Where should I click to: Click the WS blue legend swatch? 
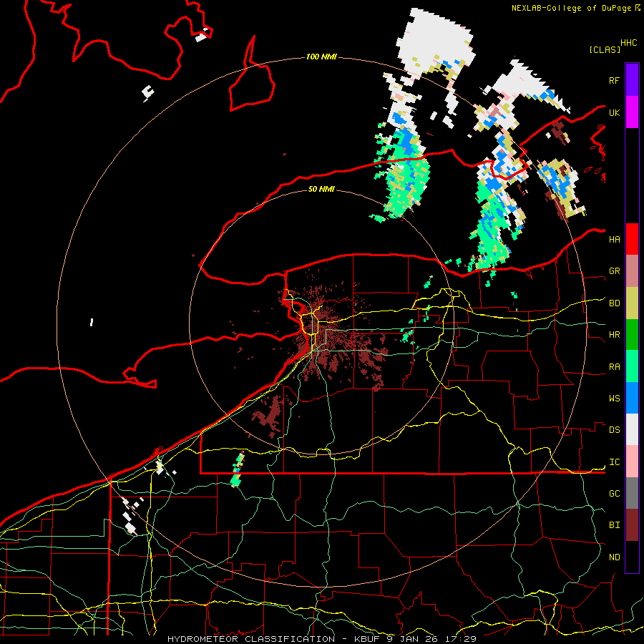pyautogui.click(x=632, y=398)
